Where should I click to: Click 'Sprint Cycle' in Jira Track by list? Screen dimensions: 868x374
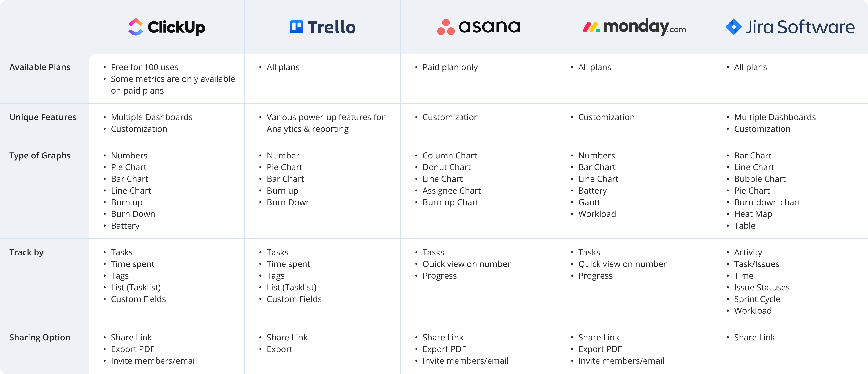point(757,299)
